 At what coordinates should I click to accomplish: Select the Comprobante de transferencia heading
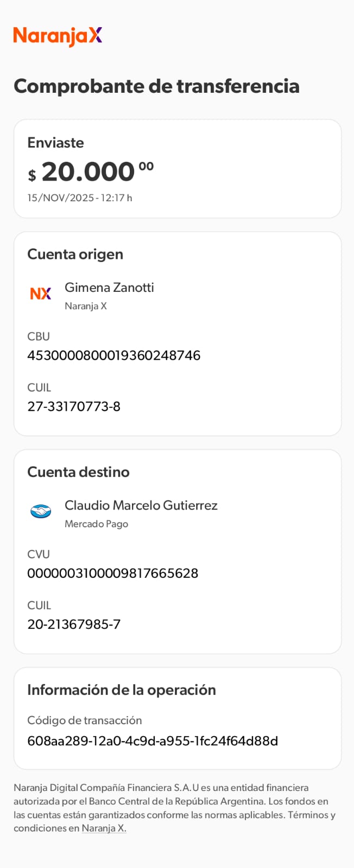coord(156,86)
